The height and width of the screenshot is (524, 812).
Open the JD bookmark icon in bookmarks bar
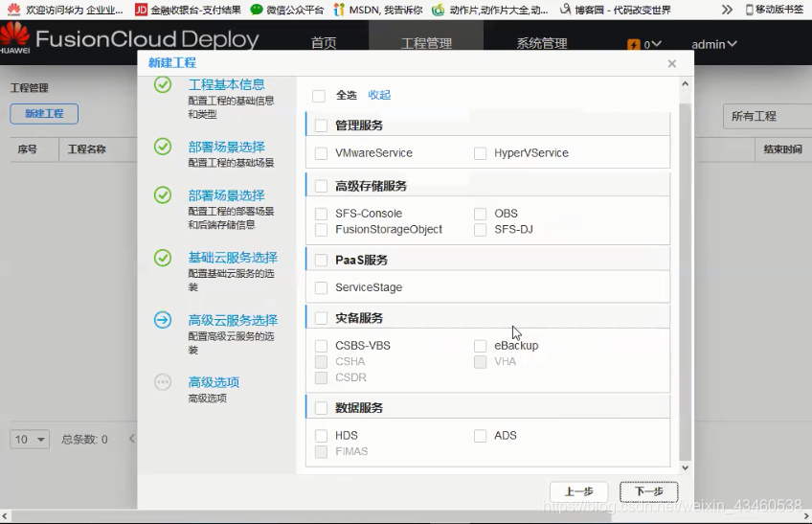click(x=141, y=10)
